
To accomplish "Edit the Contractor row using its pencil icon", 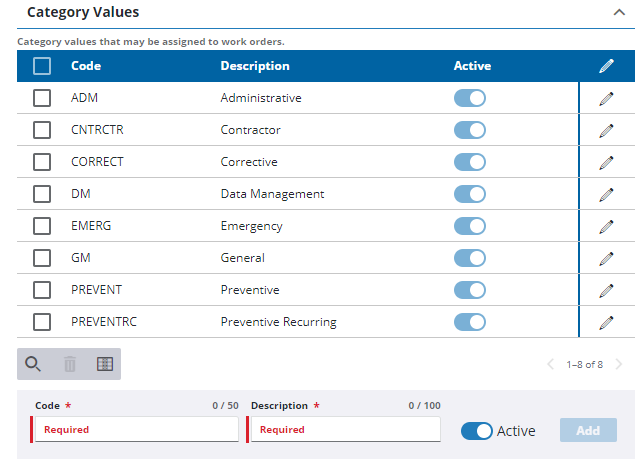I will [606, 130].
